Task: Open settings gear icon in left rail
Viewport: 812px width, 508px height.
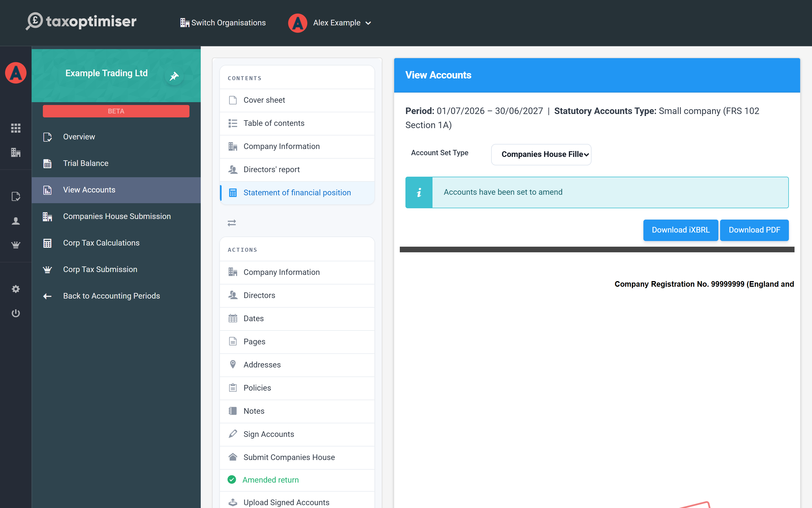Action: (x=16, y=289)
